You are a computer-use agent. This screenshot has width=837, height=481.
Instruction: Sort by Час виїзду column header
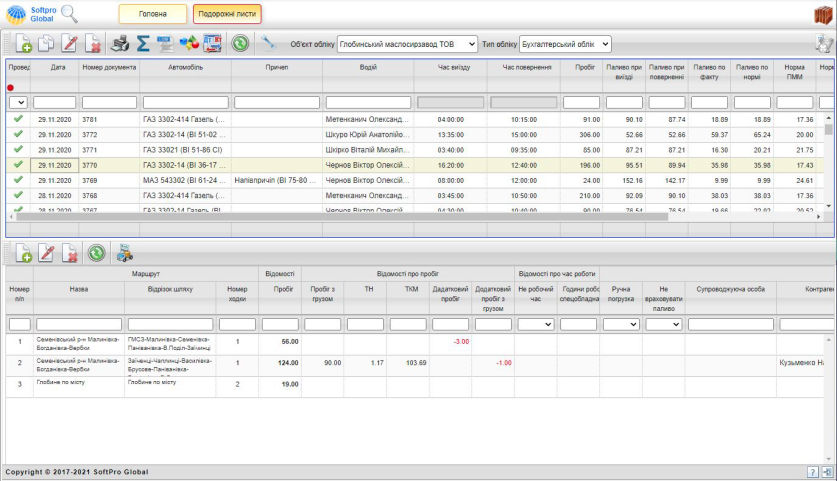click(454, 67)
